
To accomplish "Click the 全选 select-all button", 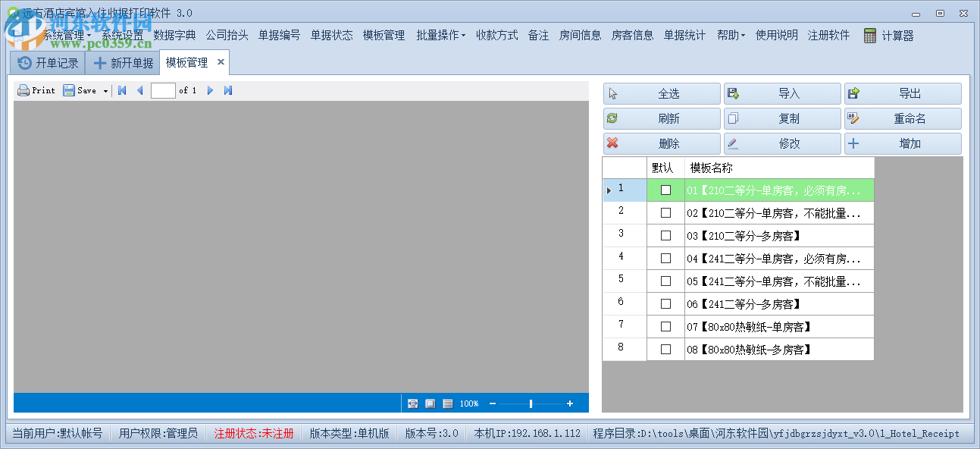I will tap(662, 94).
